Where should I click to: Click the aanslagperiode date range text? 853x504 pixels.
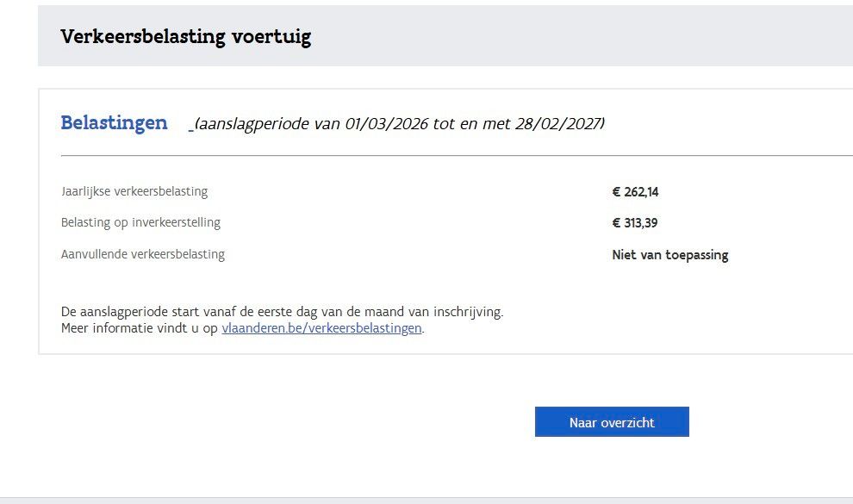(x=400, y=124)
